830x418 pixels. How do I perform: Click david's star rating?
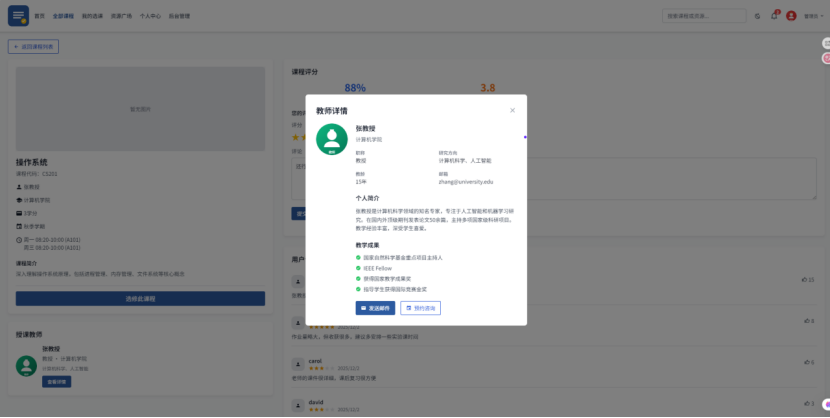point(322,409)
